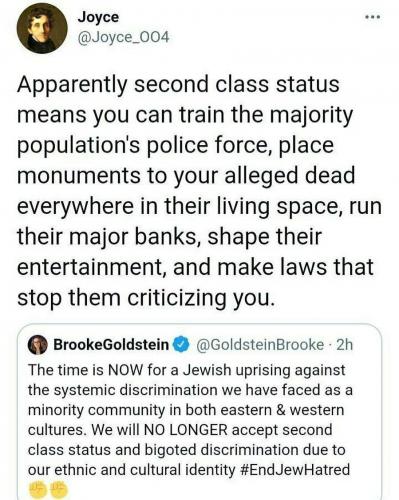Click the dot separator before 2h
Image resolution: width=399 pixels, height=500 pixels.
(x=330, y=345)
